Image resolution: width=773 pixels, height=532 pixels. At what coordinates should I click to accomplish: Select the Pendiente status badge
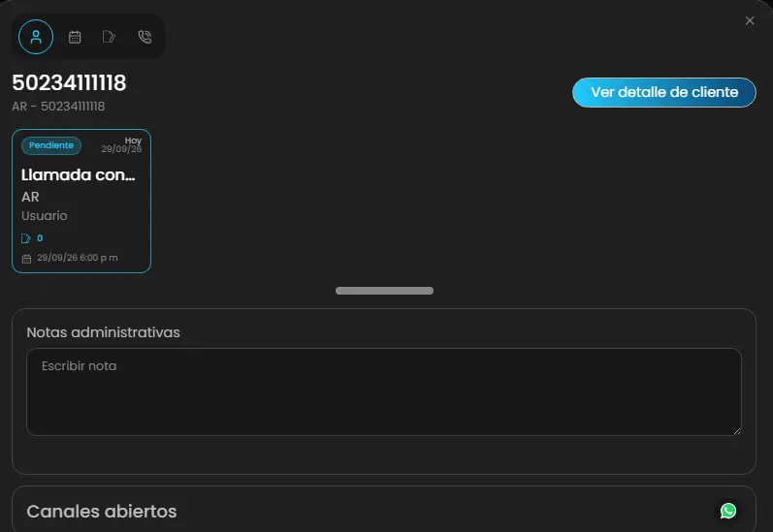pyautogui.click(x=51, y=145)
